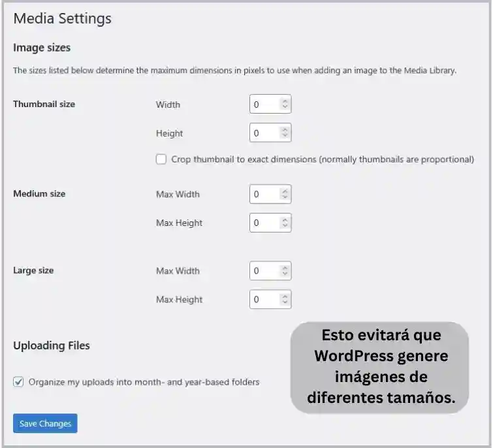Click the Crop thumbnail to exact dimensions label
The image size is (493, 448).
pyautogui.click(x=323, y=159)
